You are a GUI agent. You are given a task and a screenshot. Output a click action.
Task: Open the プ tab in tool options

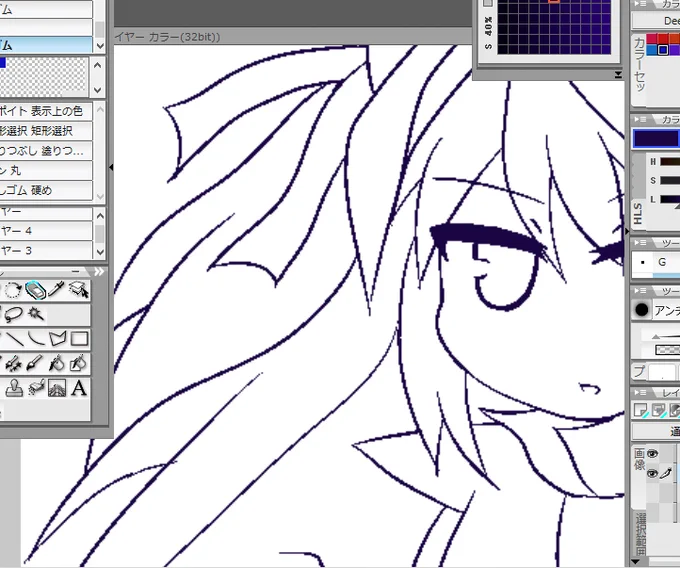coord(639,372)
